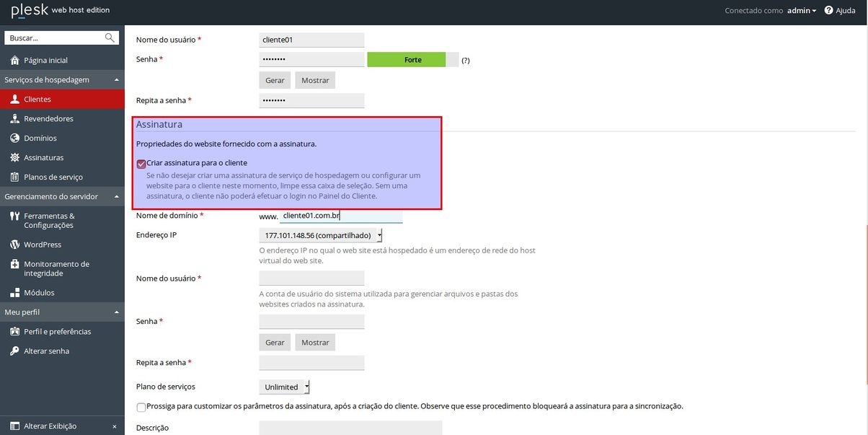868x435 pixels.
Task: Open Planos de serviço menu item
Action: pyautogui.click(x=53, y=177)
